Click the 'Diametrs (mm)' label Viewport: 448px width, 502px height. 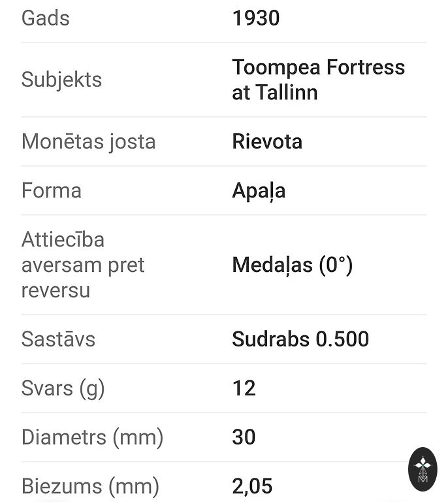pos(92,437)
